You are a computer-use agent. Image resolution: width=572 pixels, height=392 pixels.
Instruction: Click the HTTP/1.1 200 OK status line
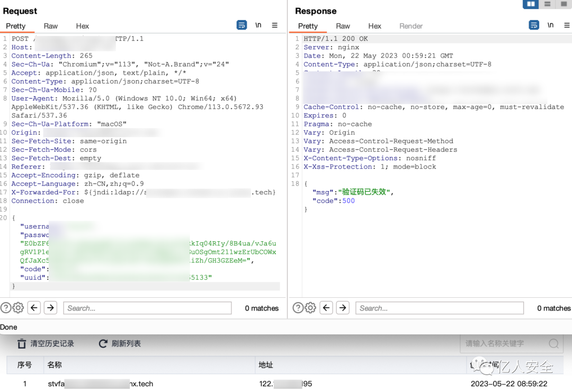pos(336,39)
